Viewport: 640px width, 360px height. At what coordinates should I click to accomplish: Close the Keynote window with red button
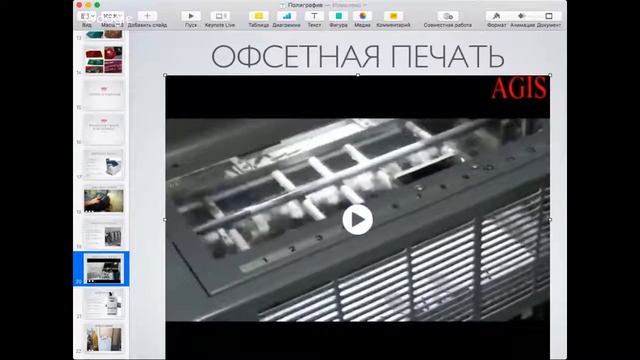pos(79,5)
